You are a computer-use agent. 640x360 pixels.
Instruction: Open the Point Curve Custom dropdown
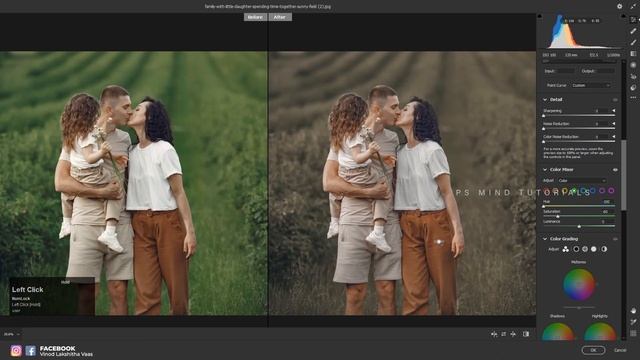(x=591, y=85)
